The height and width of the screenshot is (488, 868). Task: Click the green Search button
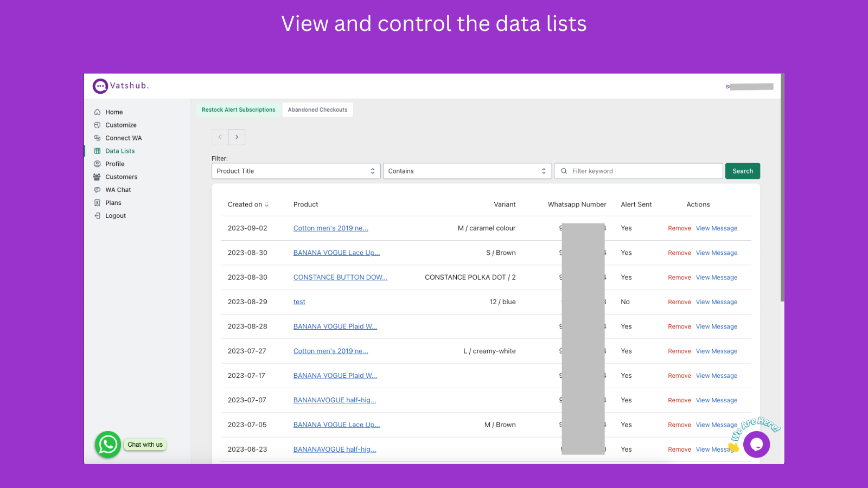click(x=743, y=171)
